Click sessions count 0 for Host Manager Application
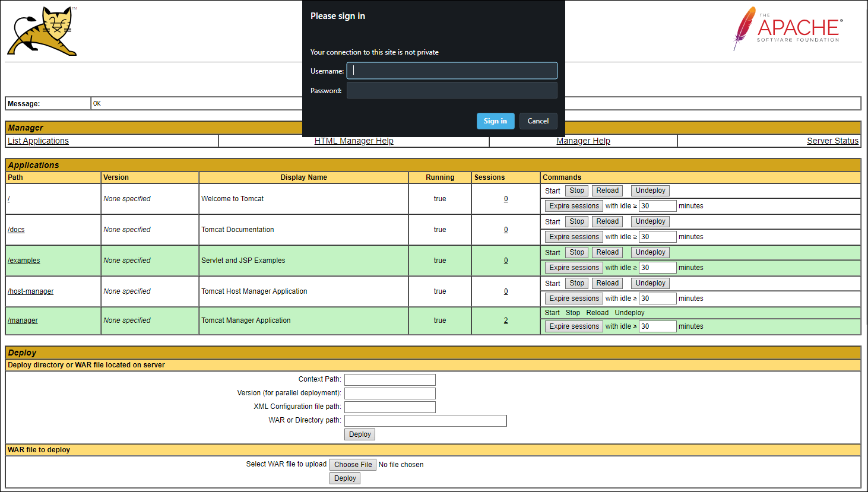Image resolution: width=868 pixels, height=492 pixels. (x=506, y=291)
